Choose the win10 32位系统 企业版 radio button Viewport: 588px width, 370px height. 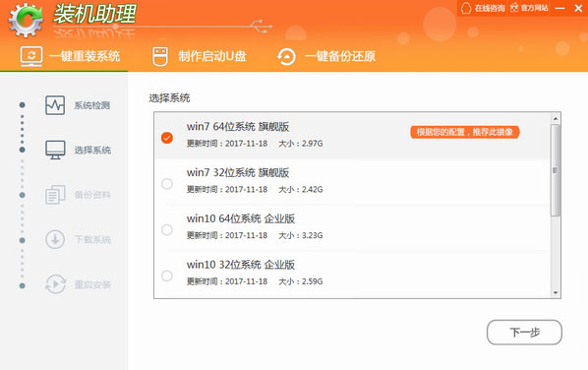[167, 276]
